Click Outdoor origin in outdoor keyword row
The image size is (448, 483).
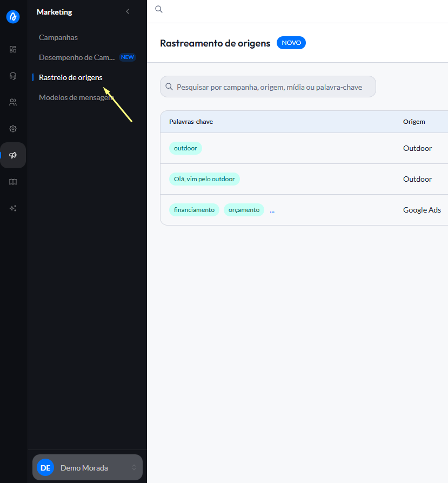coord(417,148)
